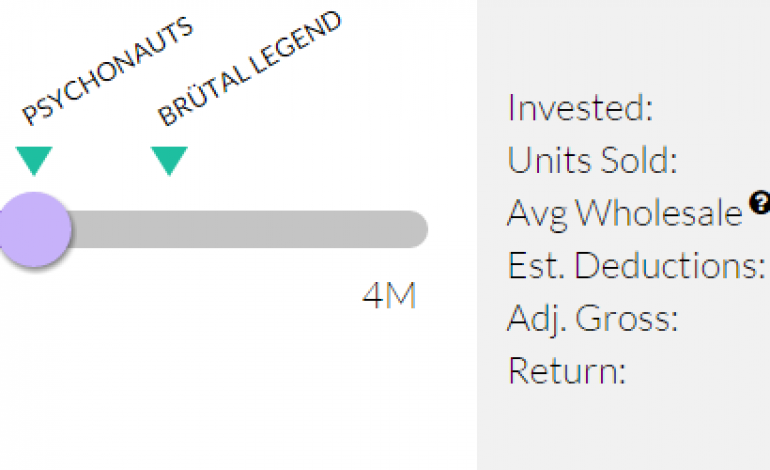Click the green Brütal Legend triangle marker
This screenshot has height=470, width=770.
click(x=169, y=160)
